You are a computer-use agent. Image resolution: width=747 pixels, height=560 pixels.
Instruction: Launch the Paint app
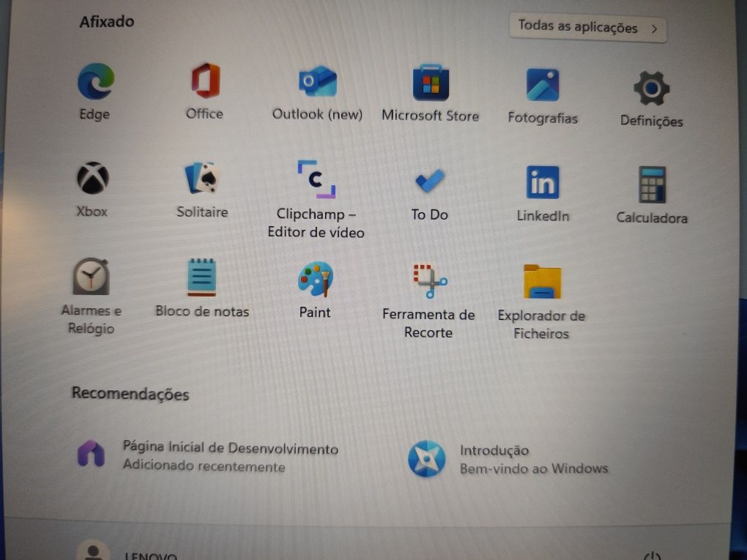coord(316,279)
